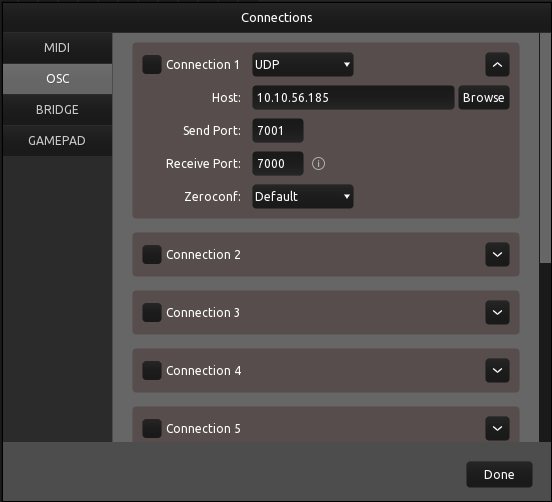Image resolution: width=552 pixels, height=502 pixels.
Task: Enable the Connection 3 checkbox
Action: pyautogui.click(x=152, y=312)
